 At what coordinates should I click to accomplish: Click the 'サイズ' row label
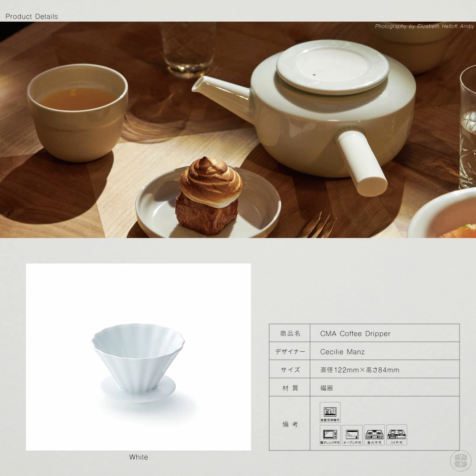[290, 370]
